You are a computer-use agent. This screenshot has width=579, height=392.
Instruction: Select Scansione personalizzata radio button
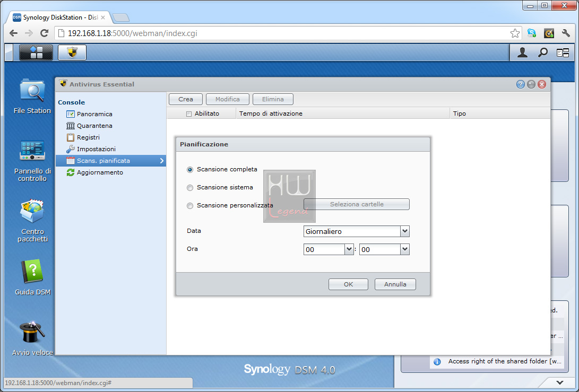coord(190,206)
